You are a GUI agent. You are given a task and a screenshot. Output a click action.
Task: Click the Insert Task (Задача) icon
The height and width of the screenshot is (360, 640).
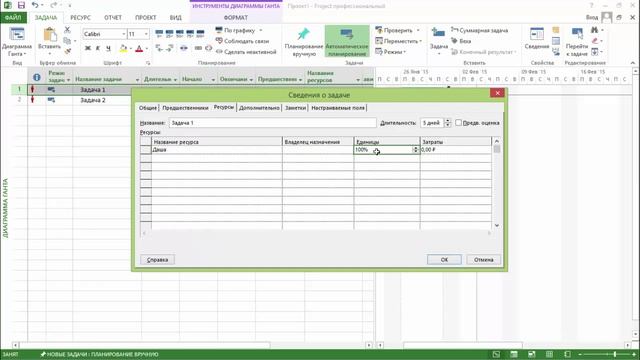coord(438,33)
